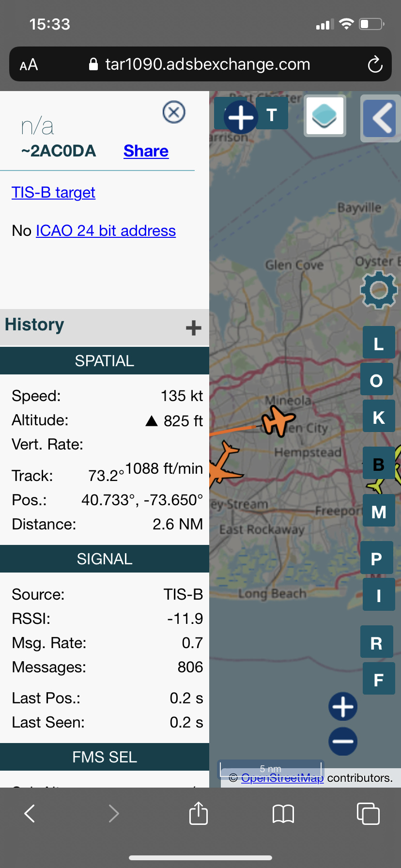Toggle the T button at map top
Screen dimensions: 401x868
pos(272,115)
